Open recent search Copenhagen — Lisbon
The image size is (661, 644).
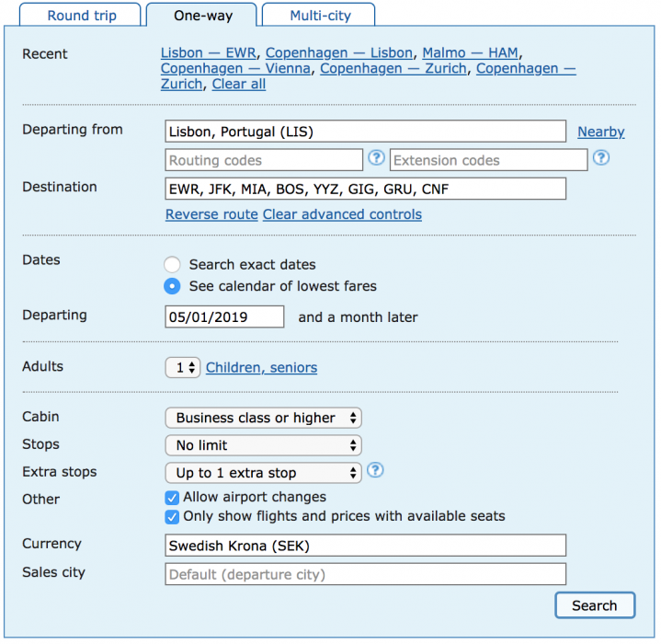[x=339, y=53]
